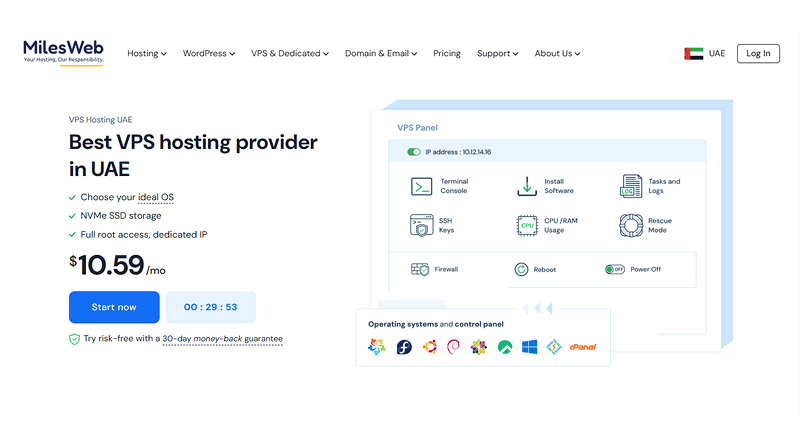800x445 pixels.
Task: Click the Fedora logo
Action: click(x=404, y=348)
